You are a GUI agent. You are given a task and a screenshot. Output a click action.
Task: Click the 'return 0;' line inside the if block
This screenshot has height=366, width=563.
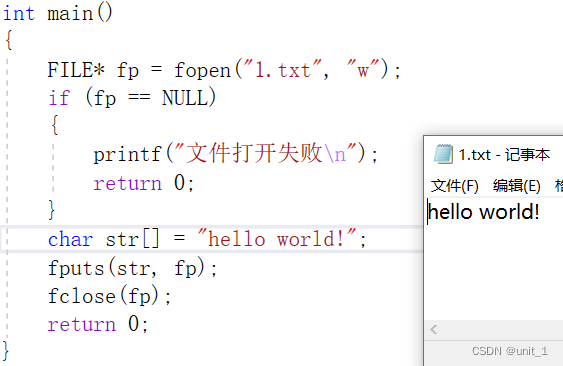coord(144,183)
